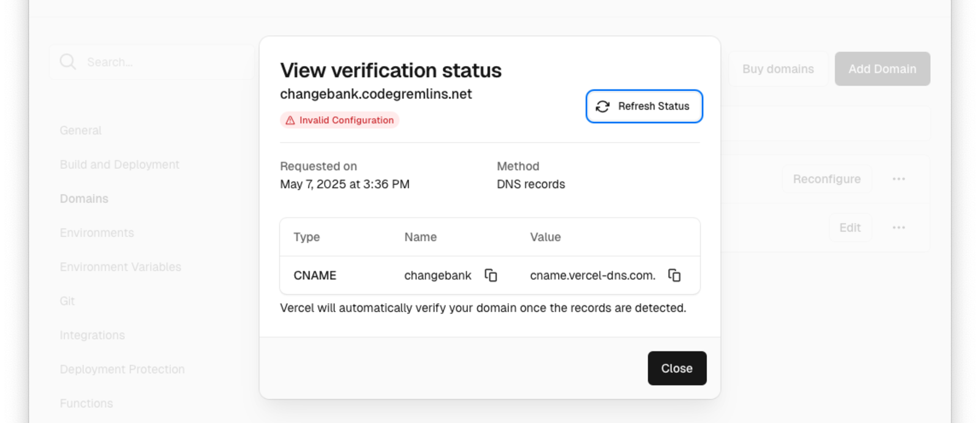Open more options beside Reconfigure

[x=899, y=179]
